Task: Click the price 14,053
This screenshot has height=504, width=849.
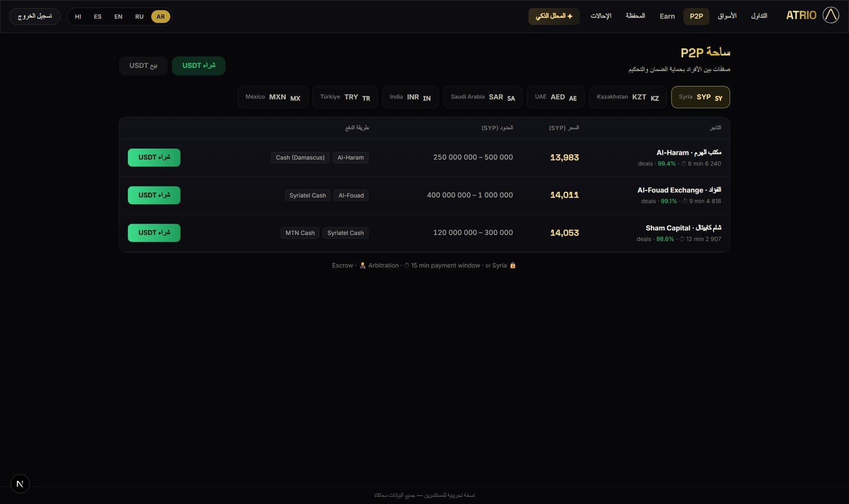Action: click(564, 233)
